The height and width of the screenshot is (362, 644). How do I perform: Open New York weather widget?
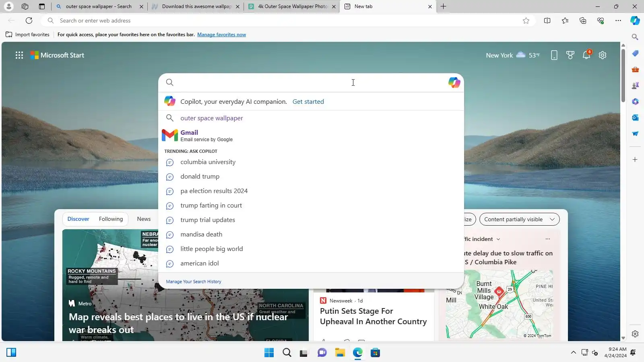tap(513, 55)
